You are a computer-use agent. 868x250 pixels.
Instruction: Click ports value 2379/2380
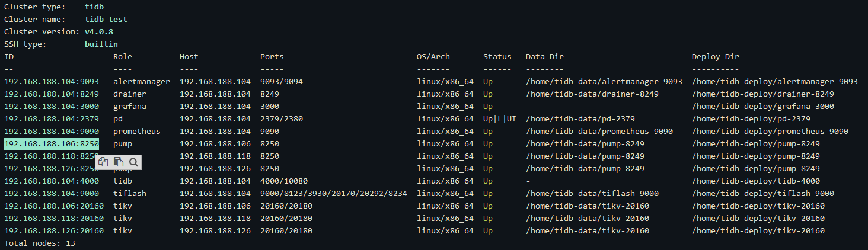pos(282,119)
